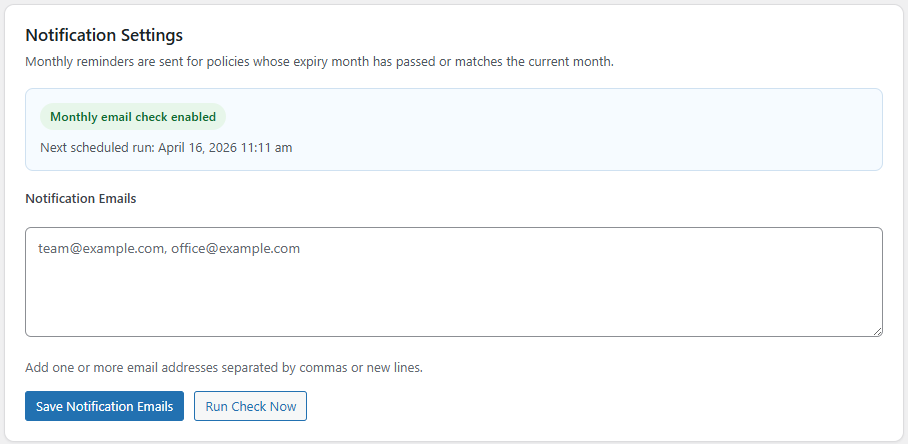This screenshot has width=908, height=444.
Task: Click "expiry month" in the description
Action: (359, 62)
